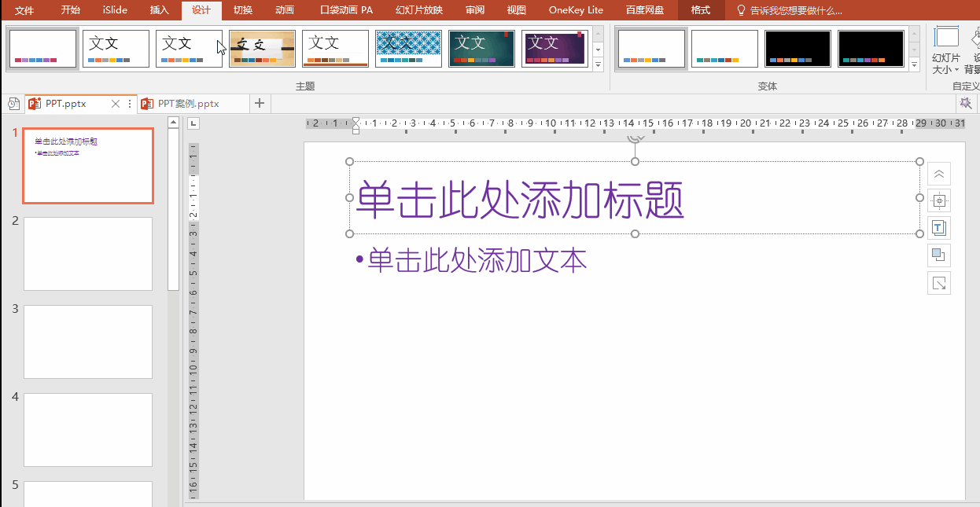Select the black variant with colored swatches

coord(798,48)
